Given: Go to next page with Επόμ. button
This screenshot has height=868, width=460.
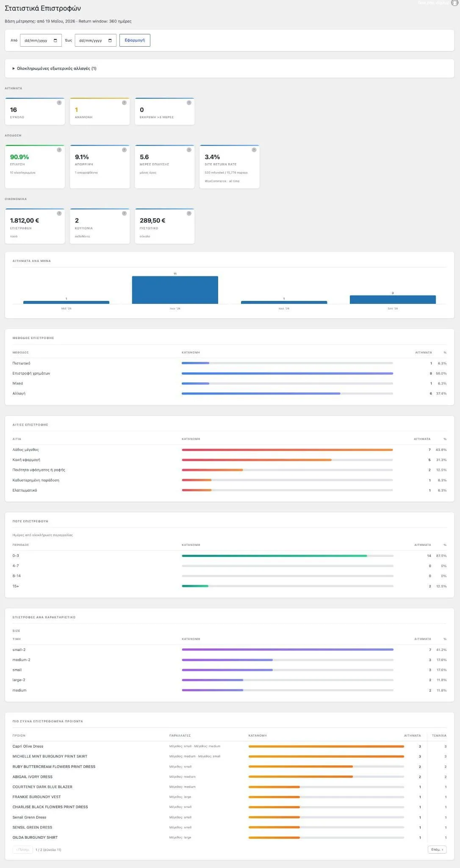Looking at the screenshot, I should (437, 849).
